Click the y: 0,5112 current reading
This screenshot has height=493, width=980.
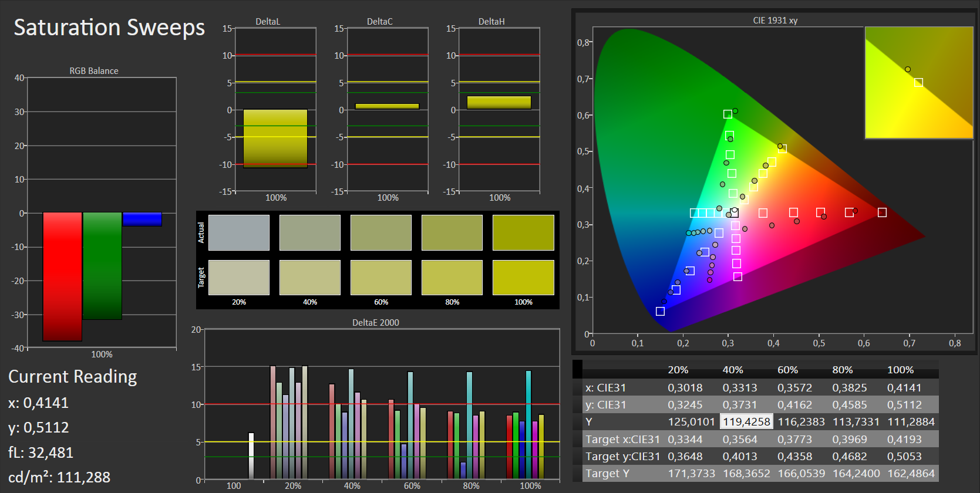click(39, 428)
